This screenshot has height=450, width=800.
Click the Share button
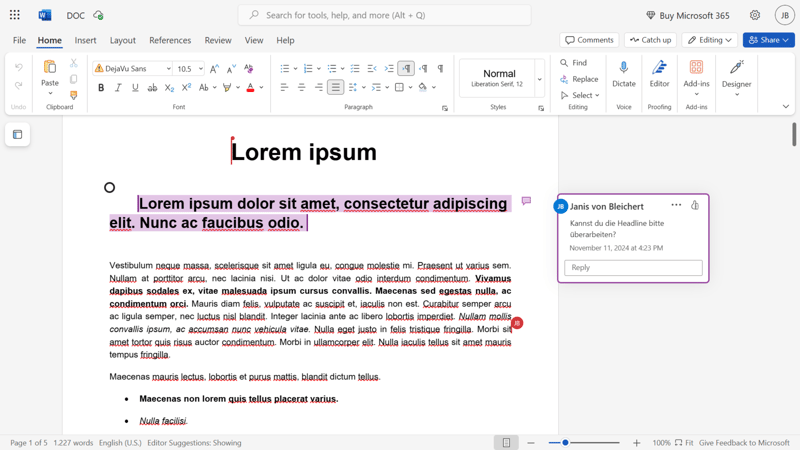coord(768,40)
